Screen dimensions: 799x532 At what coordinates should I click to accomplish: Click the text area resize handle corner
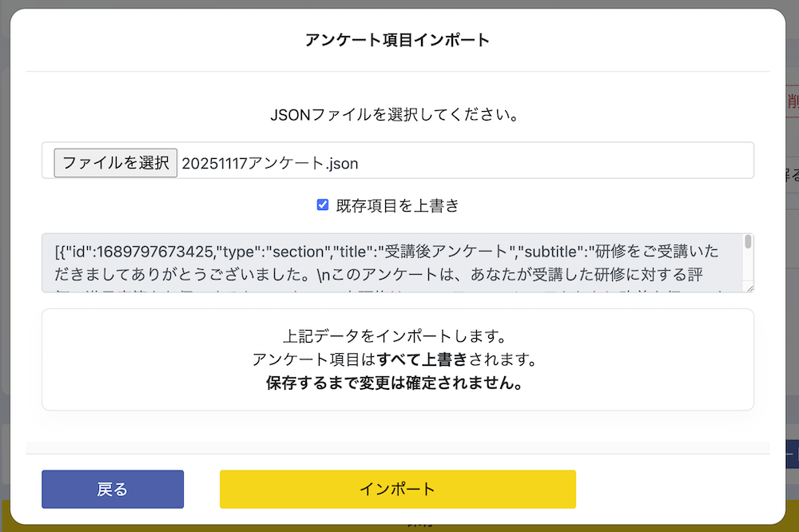click(x=749, y=288)
